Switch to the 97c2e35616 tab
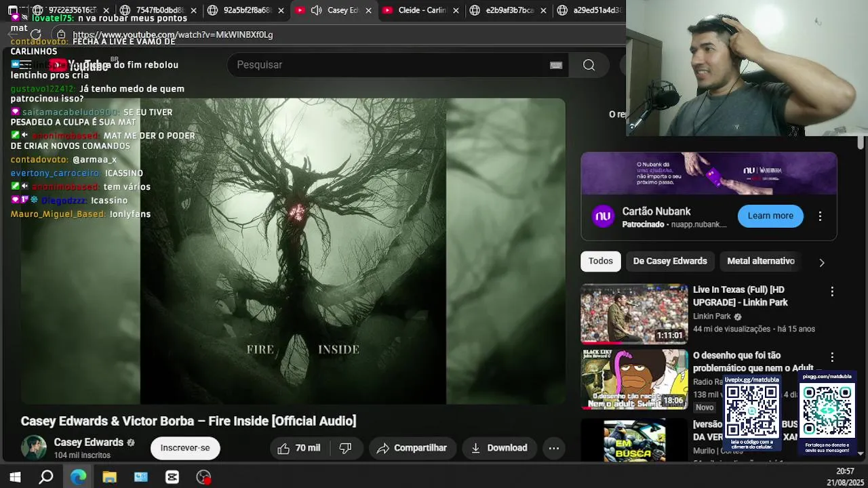This screenshot has width=868, height=488. 71,10
